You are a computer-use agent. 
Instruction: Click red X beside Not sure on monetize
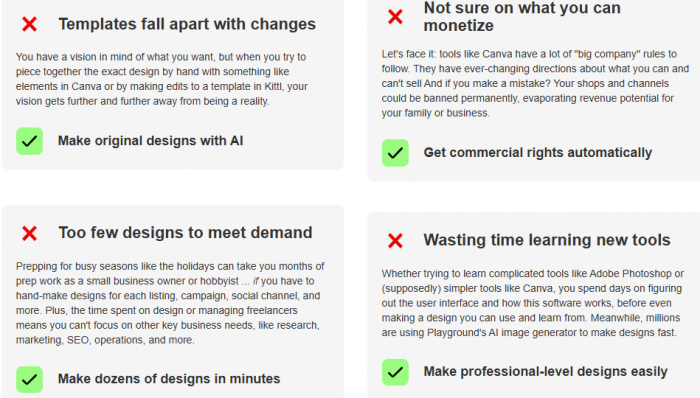pos(395,17)
